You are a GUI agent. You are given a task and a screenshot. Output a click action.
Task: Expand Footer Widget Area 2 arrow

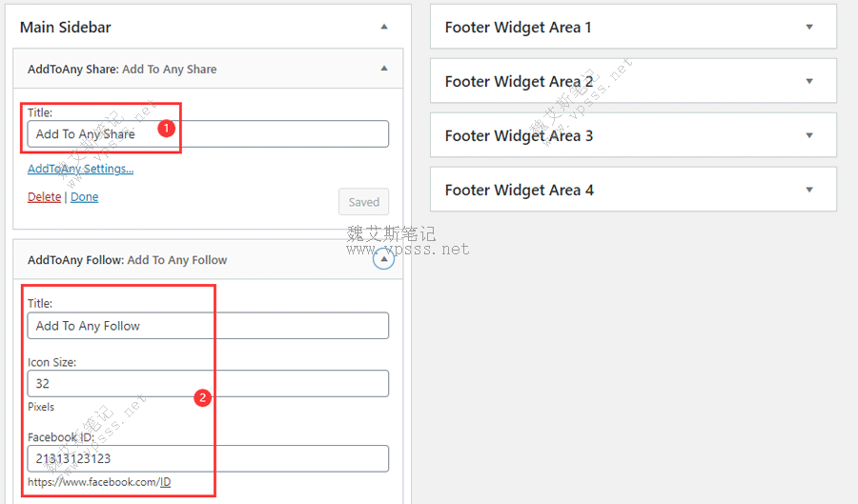(809, 81)
